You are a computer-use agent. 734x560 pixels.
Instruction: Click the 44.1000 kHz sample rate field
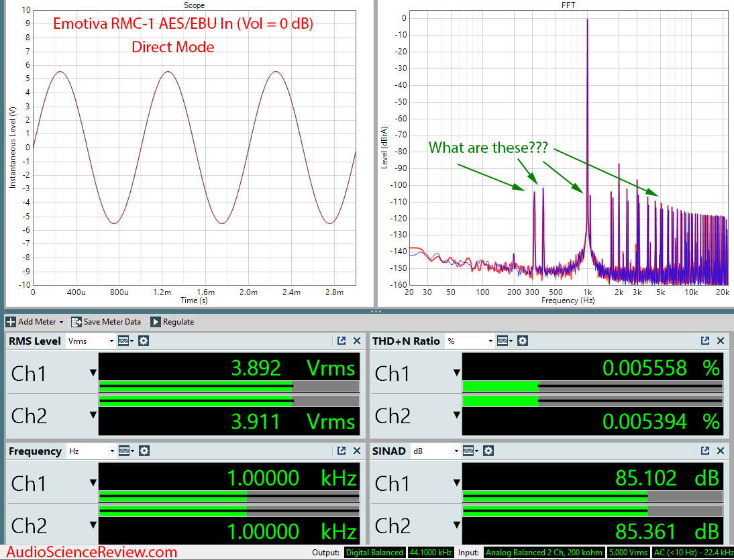click(431, 553)
